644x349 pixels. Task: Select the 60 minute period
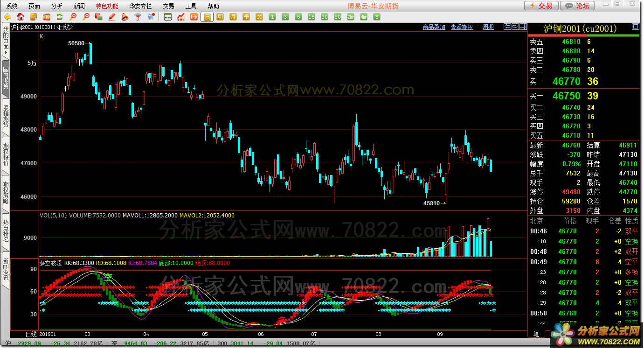tap(338, 17)
